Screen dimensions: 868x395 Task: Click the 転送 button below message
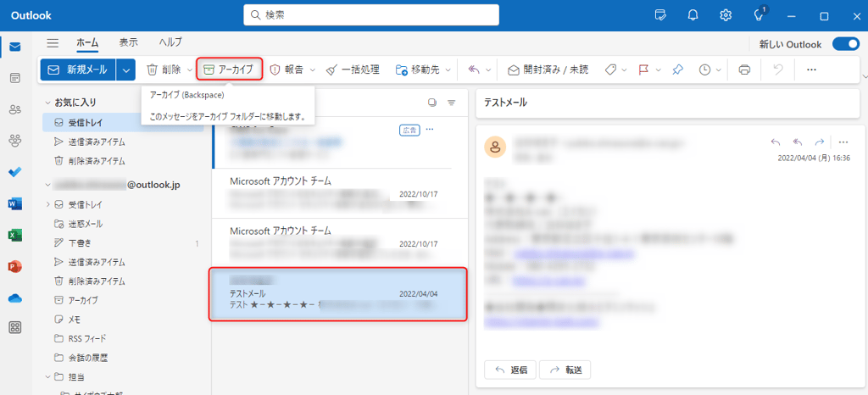coord(565,370)
